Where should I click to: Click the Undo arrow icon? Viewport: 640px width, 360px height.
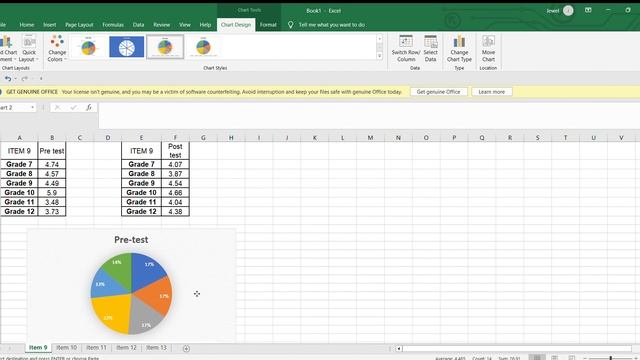click(x=8, y=78)
